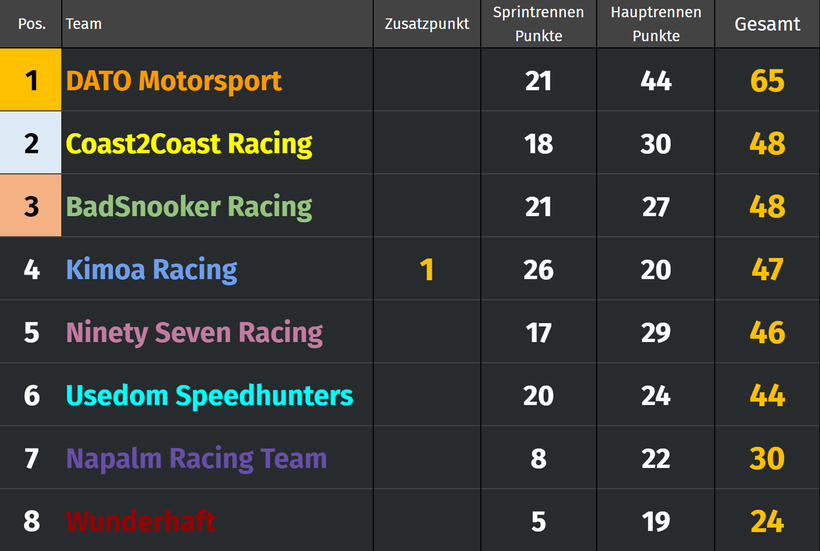Image resolution: width=820 pixels, height=551 pixels.
Task: Open Napalm Racing Team entry
Action: [196, 458]
